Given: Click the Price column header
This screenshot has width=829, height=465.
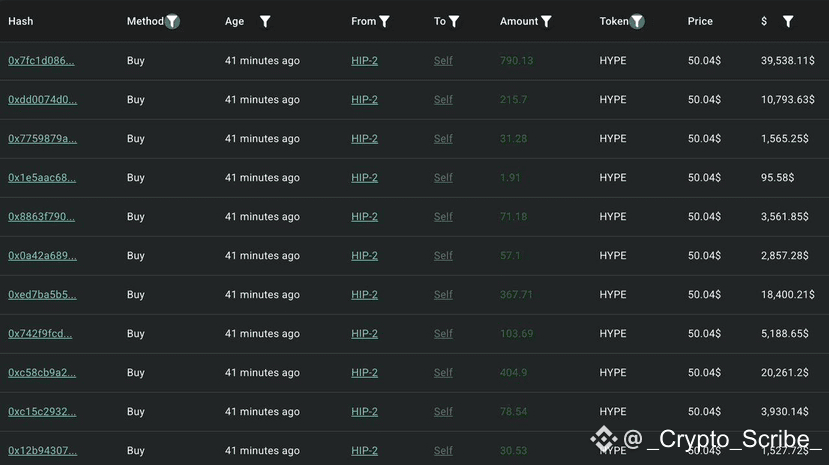Looking at the screenshot, I should (700, 21).
